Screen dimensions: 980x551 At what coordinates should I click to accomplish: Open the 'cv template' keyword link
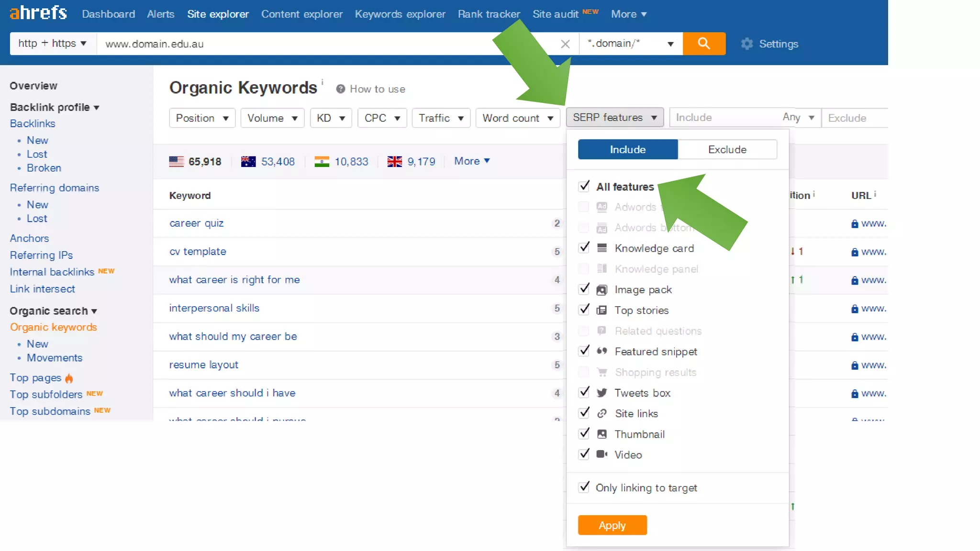pos(198,252)
